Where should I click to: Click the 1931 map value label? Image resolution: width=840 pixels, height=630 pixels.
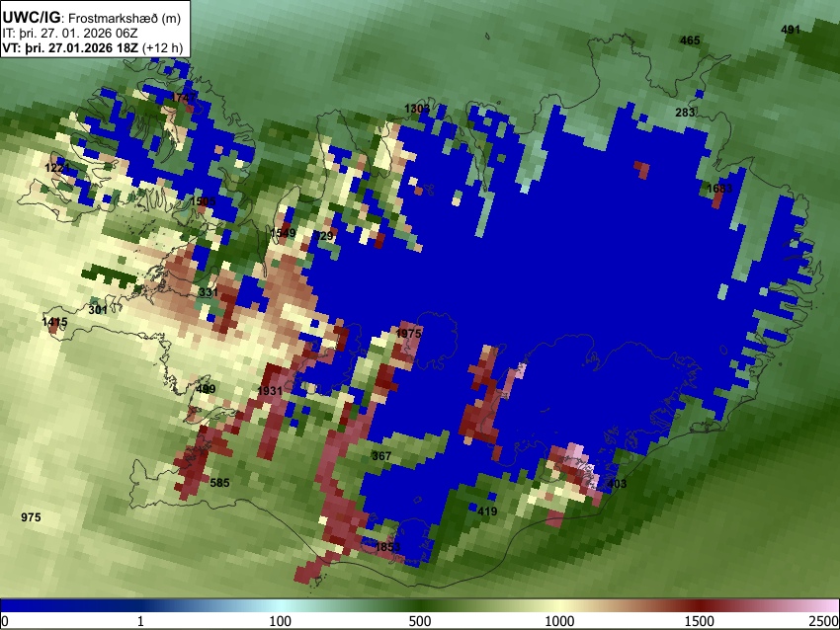pos(270,391)
